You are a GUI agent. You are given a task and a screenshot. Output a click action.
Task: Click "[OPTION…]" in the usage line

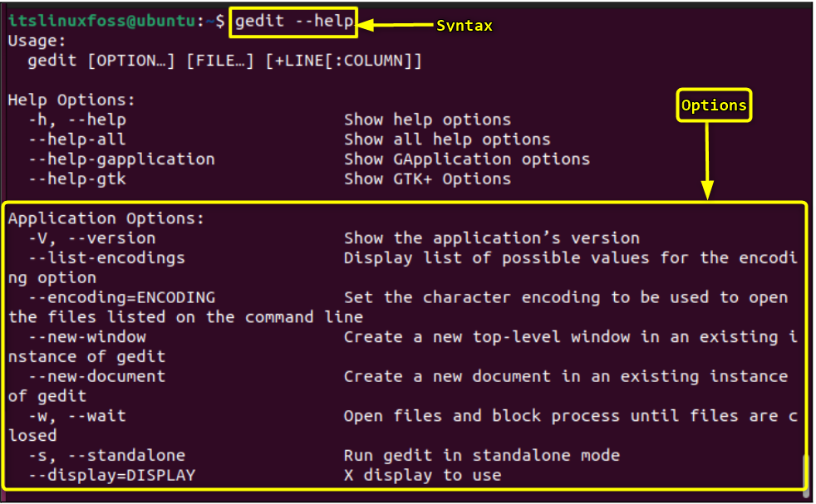pyautogui.click(x=130, y=61)
